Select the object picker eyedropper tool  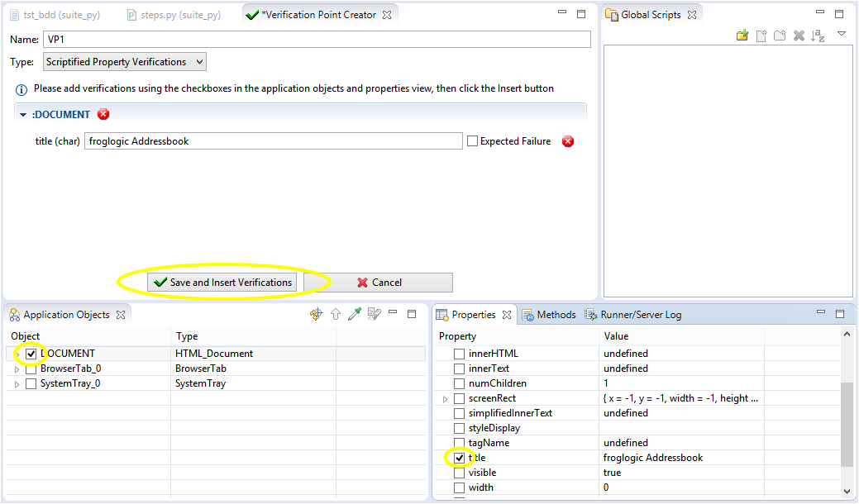tap(354, 314)
